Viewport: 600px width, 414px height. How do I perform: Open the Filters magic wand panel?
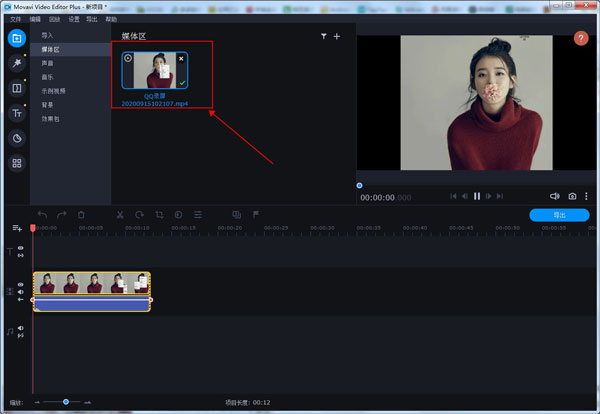pos(16,63)
